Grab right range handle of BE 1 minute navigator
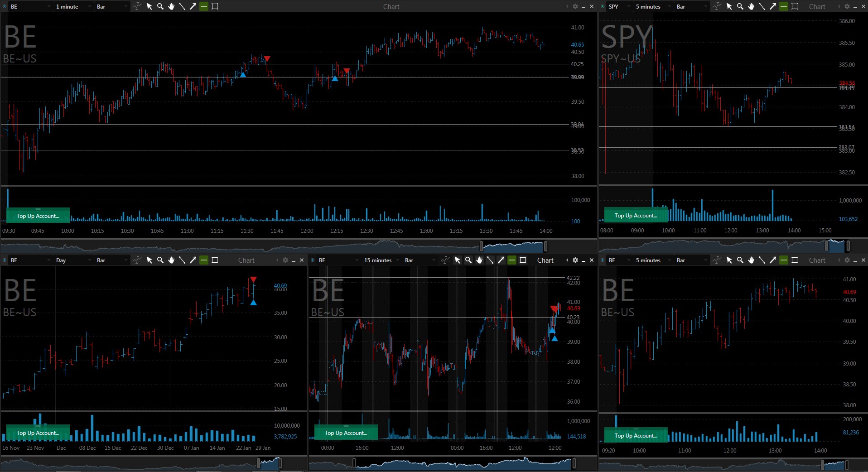The width and height of the screenshot is (868, 472). click(x=545, y=246)
